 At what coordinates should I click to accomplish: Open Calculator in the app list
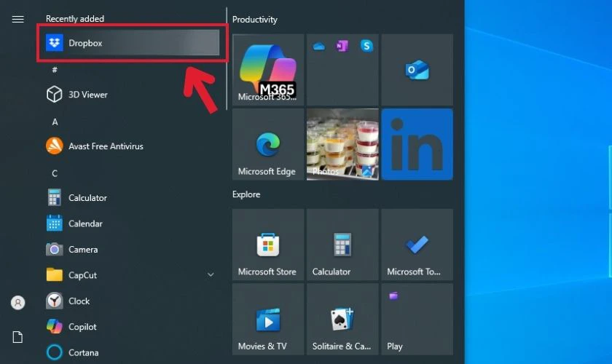pos(87,198)
